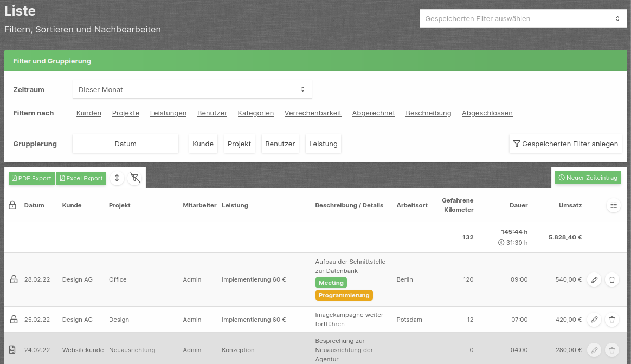Open the Datum grouping selector
This screenshot has width=631, height=364.
(x=125, y=144)
